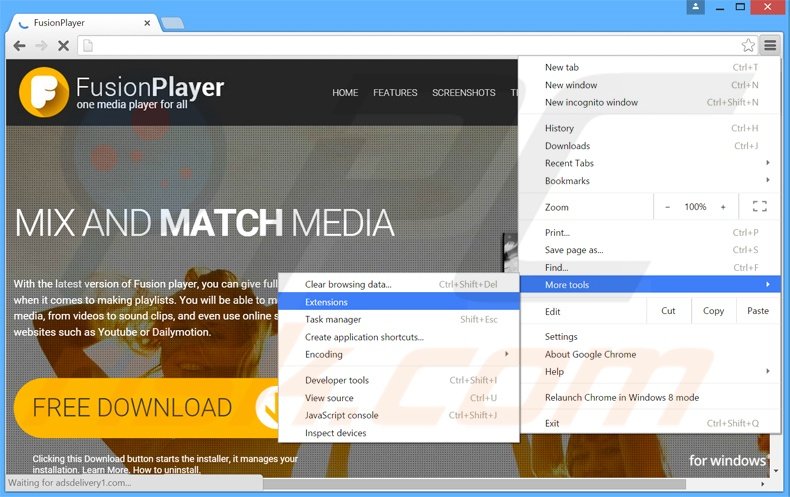Click the FusionPlayer orange logo

(44, 92)
